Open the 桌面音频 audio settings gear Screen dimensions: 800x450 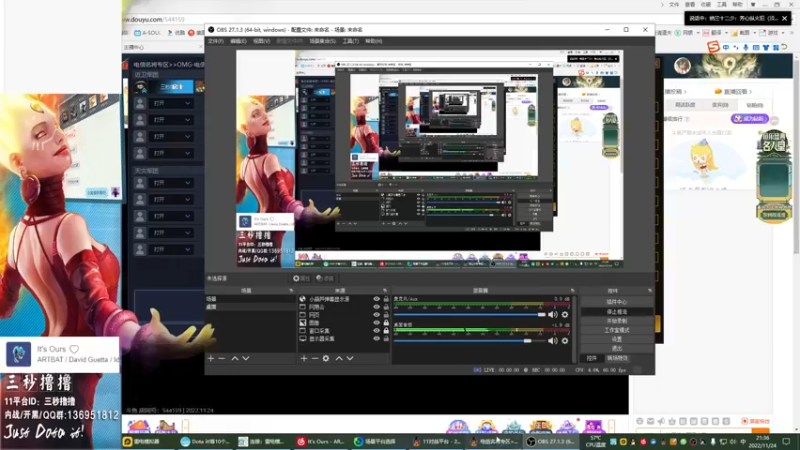(x=565, y=340)
